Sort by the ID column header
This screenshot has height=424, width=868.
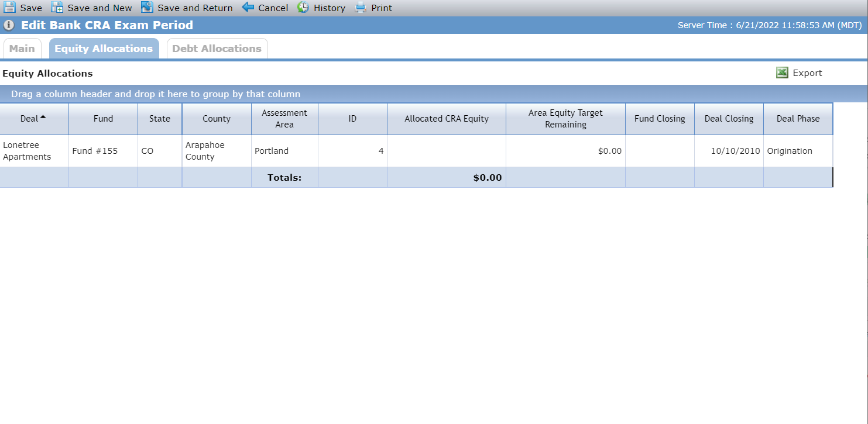(x=352, y=119)
